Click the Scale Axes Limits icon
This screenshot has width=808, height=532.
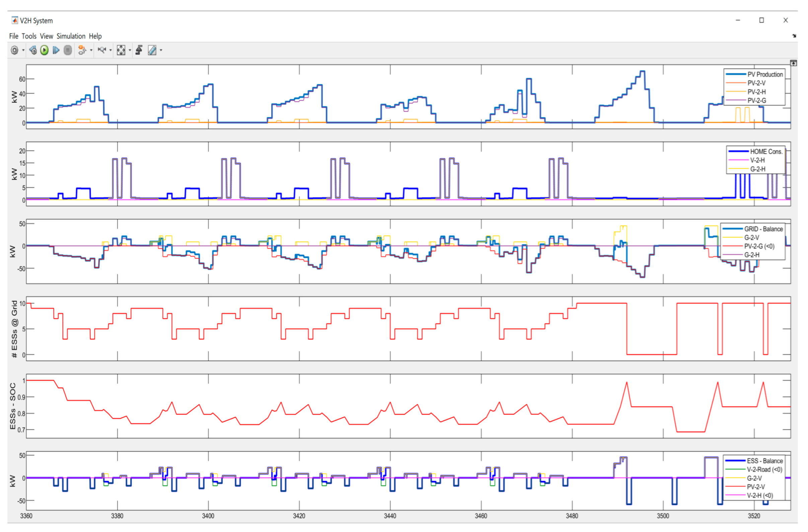point(121,50)
